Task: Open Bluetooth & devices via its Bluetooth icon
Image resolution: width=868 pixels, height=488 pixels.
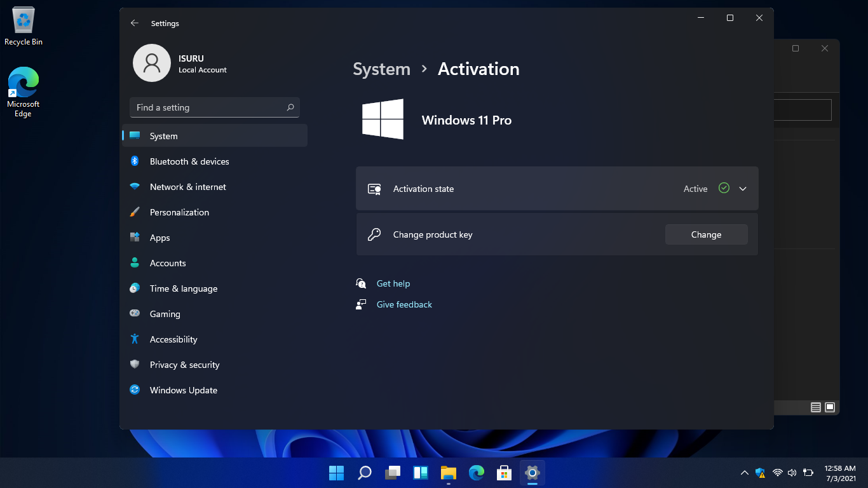Action: (135, 161)
